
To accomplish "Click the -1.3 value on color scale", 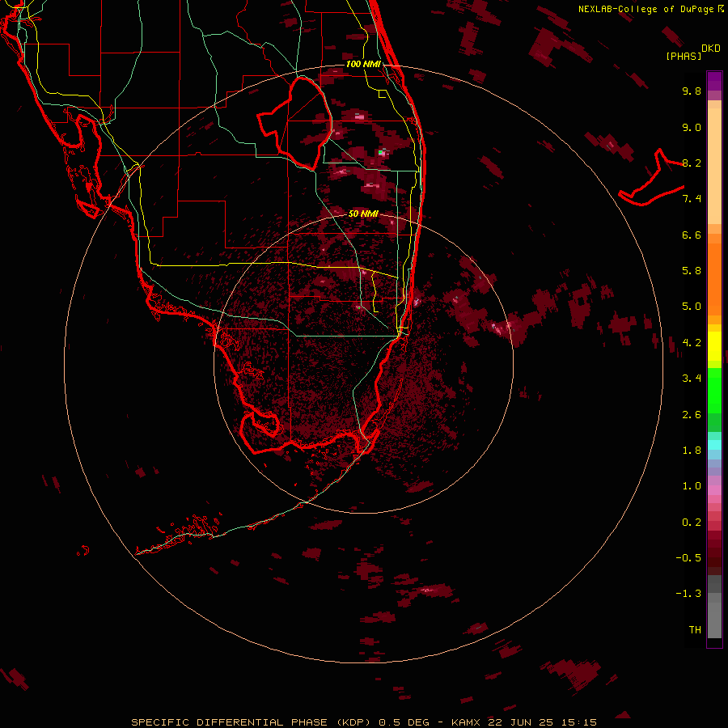I will tap(688, 594).
